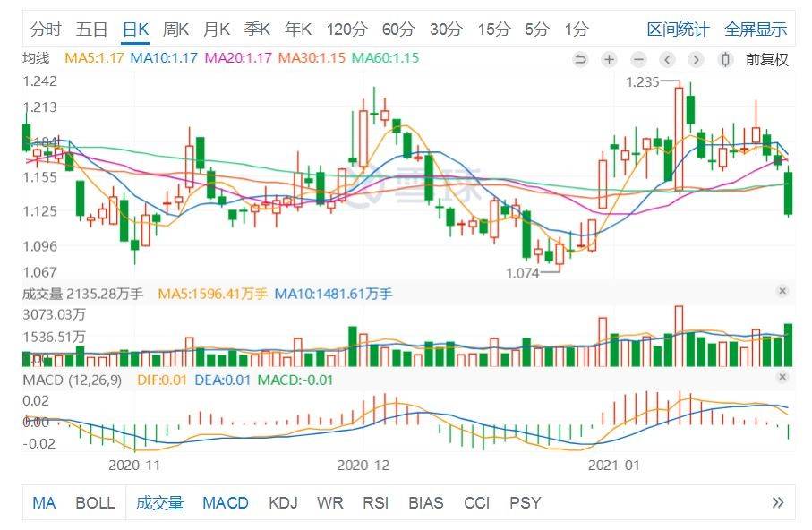The height and width of the screenshot is (530, 812).
Task: Toggle candlestick style icon
Action: (725, 60)
